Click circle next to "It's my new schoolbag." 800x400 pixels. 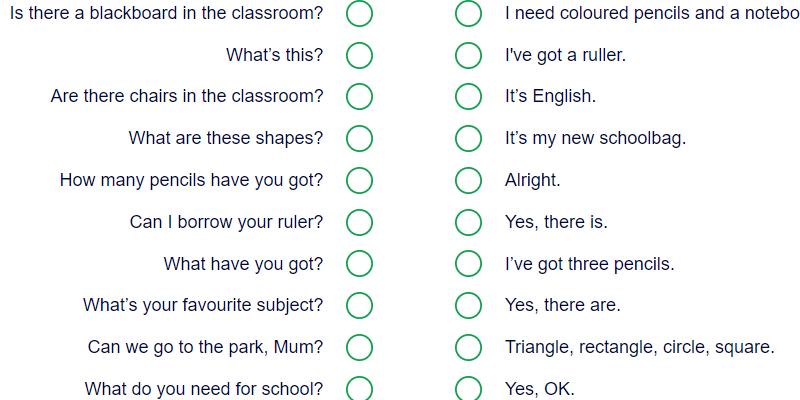point(469,138)
